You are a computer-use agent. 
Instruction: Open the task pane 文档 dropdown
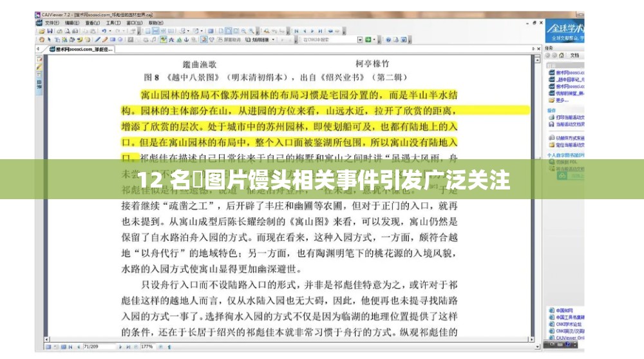(x=575, y=55)
